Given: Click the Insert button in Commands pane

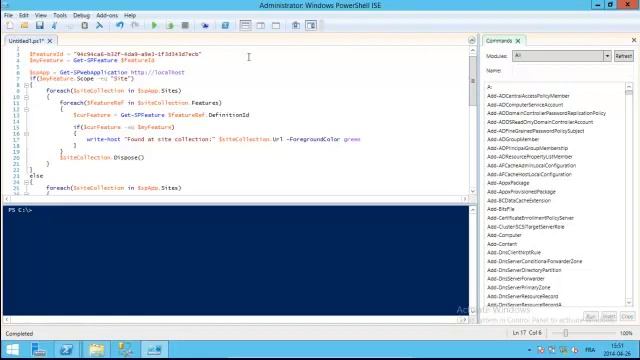Looking at the screenshot, I should click(x=609, y=316).
